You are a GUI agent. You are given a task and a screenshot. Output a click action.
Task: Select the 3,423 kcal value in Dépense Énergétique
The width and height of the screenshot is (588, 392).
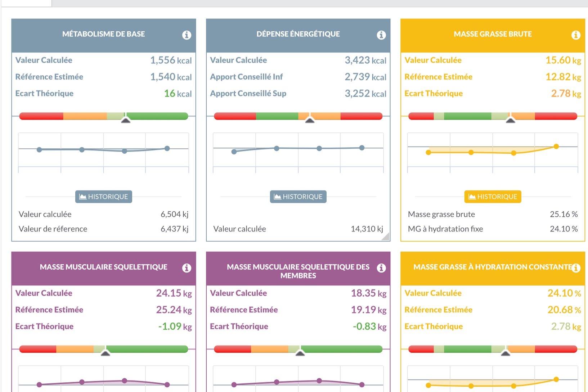coord(365,60)
